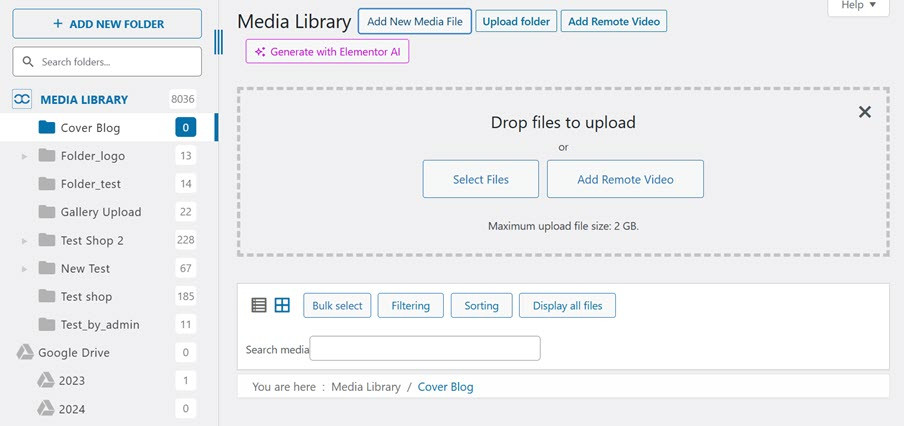Switch to list view icon
This screenshot has height=426, width=904.
[259, 306]
